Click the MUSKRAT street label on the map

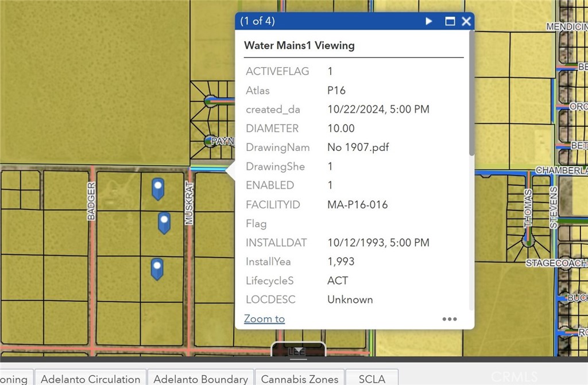point(189,203)
